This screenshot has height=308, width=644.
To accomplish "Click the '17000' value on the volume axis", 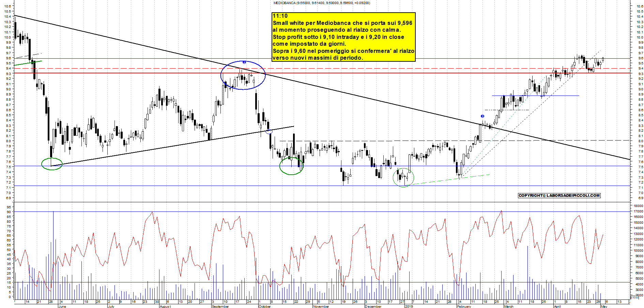I will coord(638,211).
